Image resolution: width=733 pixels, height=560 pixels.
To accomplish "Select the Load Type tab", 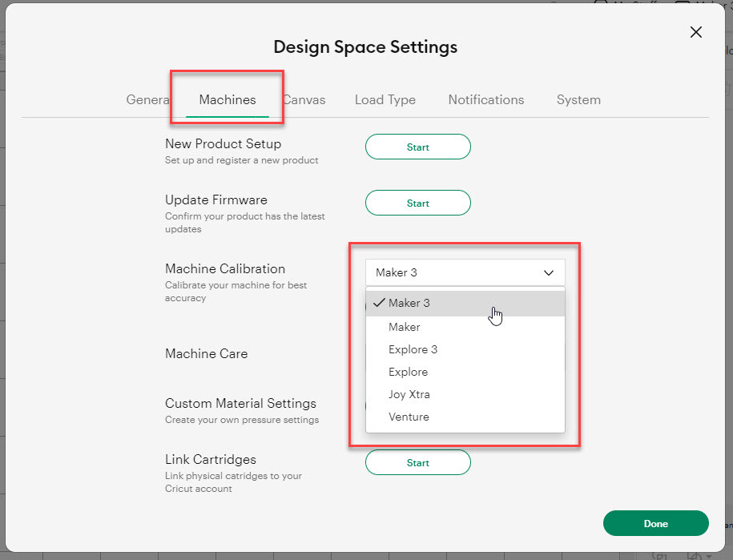I will [x=385, y=99].
